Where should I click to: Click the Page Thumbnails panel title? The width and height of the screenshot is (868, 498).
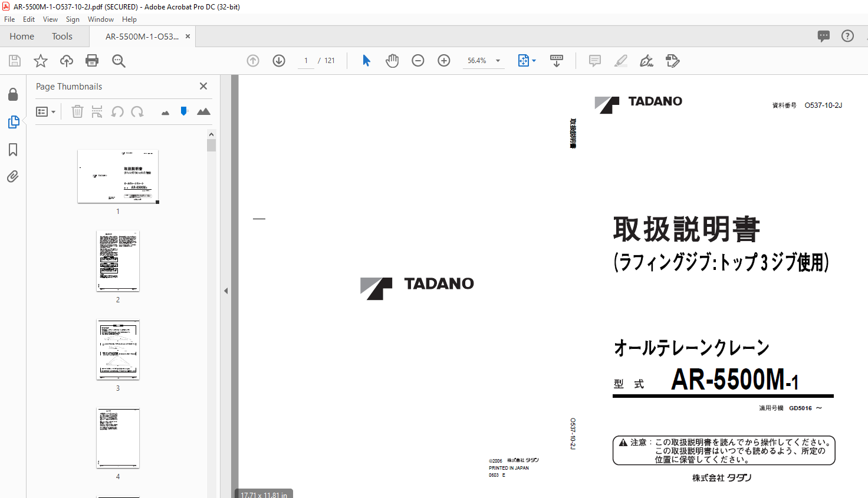coord(69,87)
